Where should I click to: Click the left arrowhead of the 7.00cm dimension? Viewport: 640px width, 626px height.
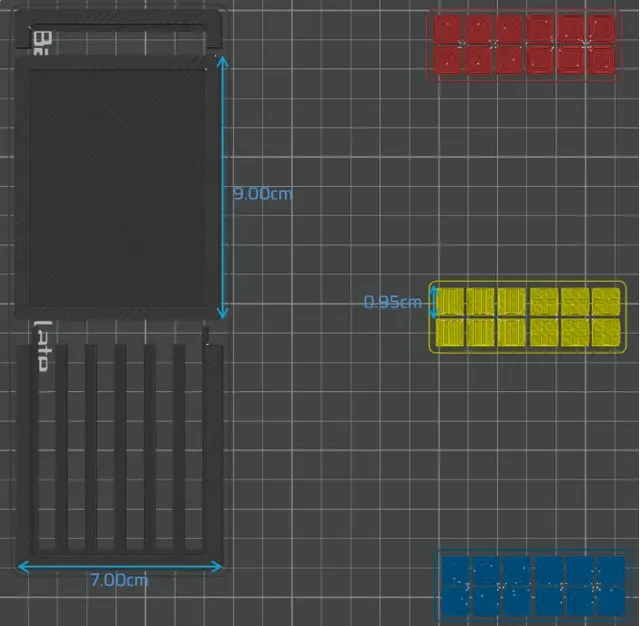pyautogui.click(x=24, y=566)
